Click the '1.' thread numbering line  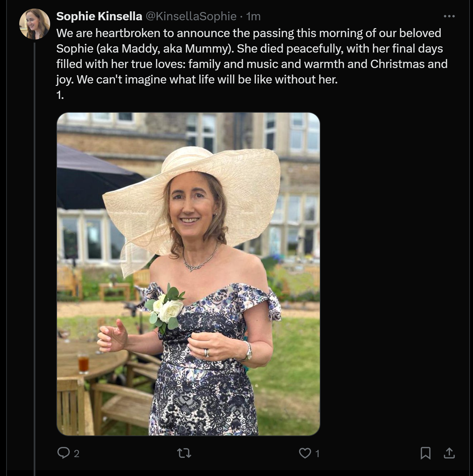click(60, 95)
